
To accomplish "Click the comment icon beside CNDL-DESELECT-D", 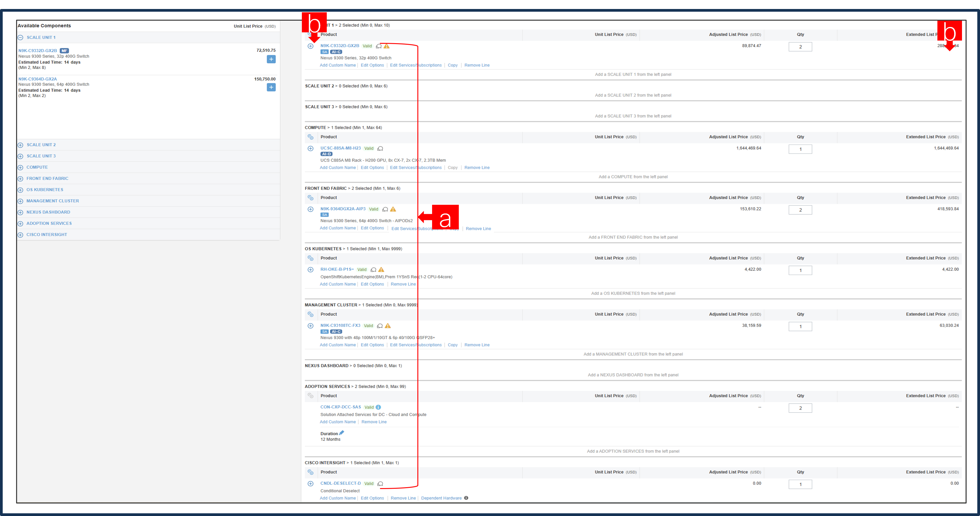I will 380,484.
